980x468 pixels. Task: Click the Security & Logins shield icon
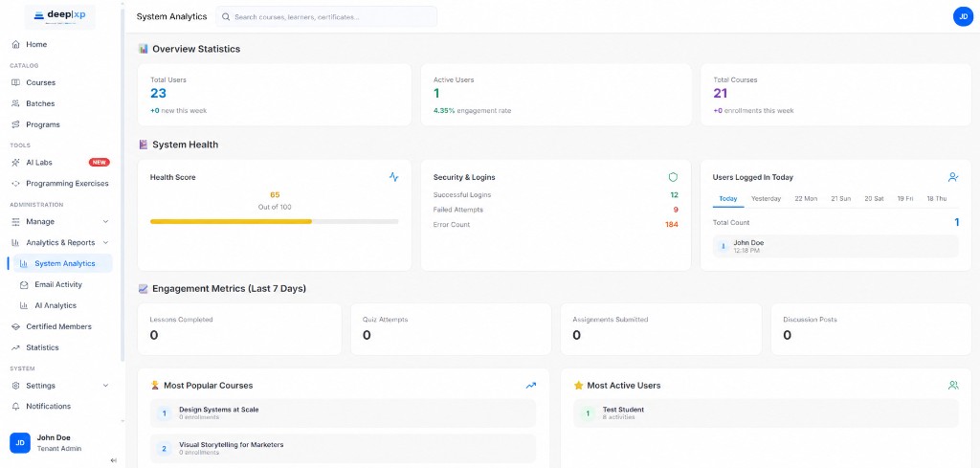pyautogui.click(x=673, y=177)
